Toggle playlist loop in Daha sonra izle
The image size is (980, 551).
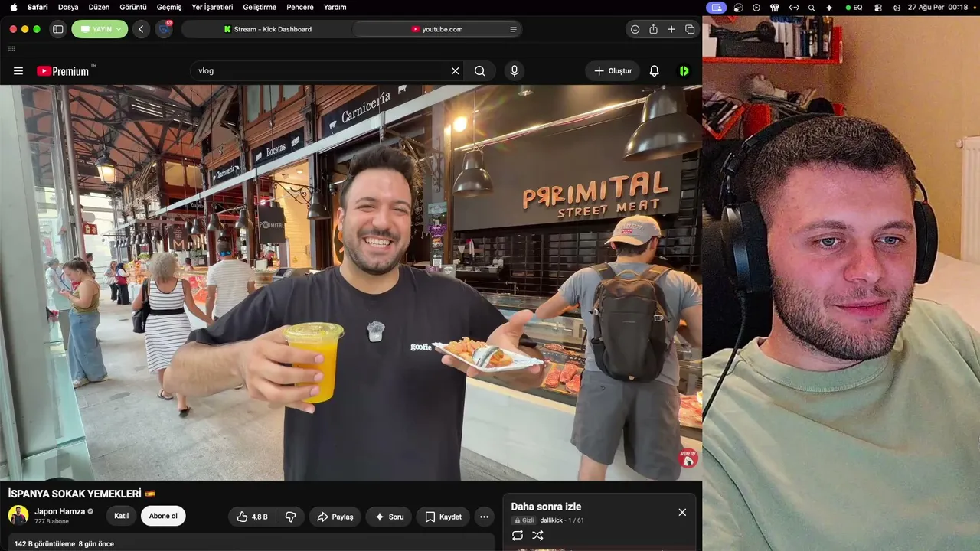point(518,535)
